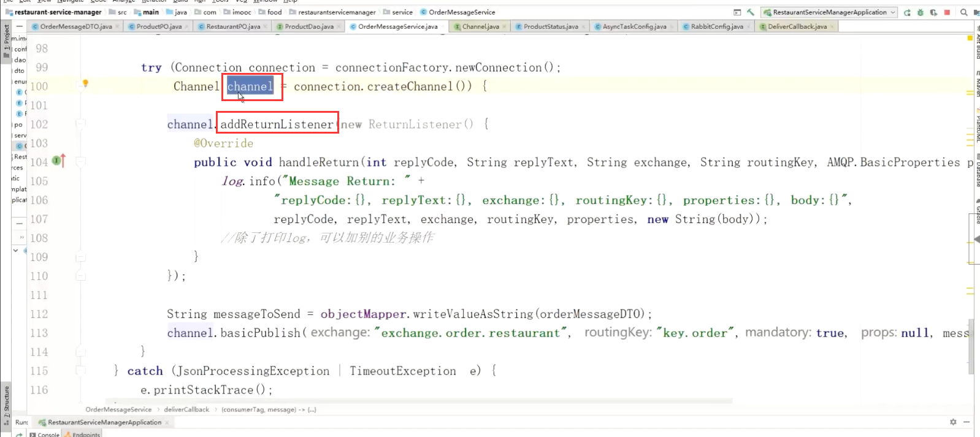The width and height of the screenshot is (980, 437).
Task: Toggle fold marker at line 115
Action: [80, 371]
